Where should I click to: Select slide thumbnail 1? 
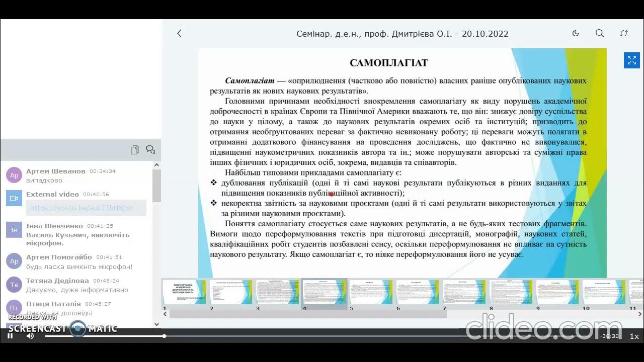point(185,292)
